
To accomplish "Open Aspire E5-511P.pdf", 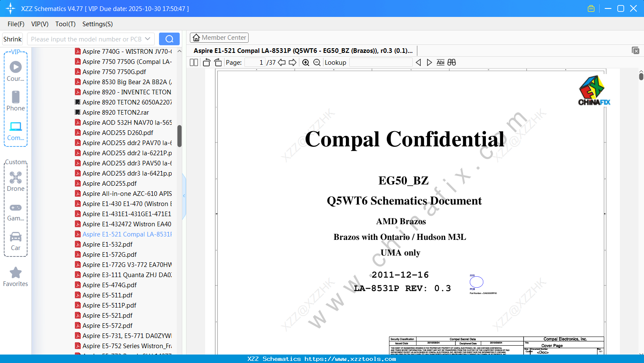I will (106, 305).
